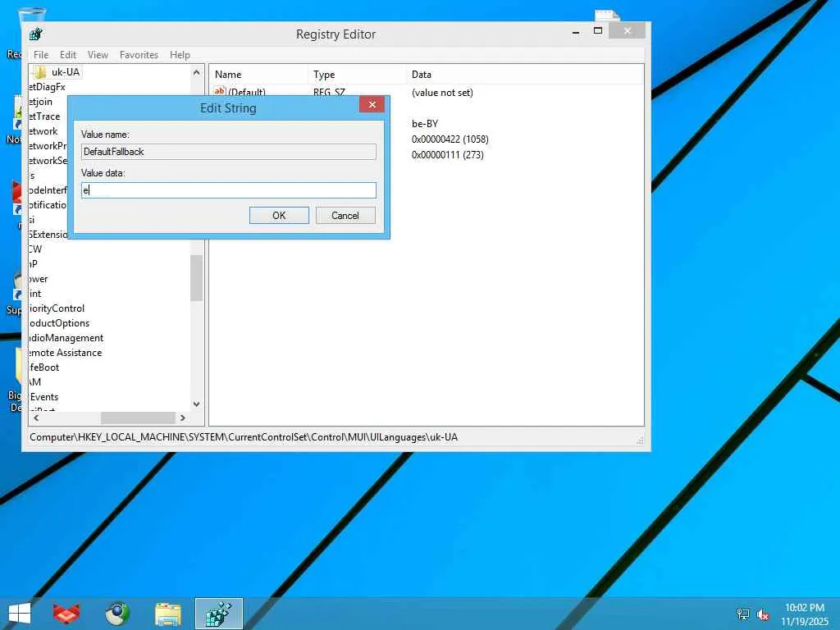Click the taskbar clock 10:02 PM
Screen dimensions: 840x630
(804, 608)
